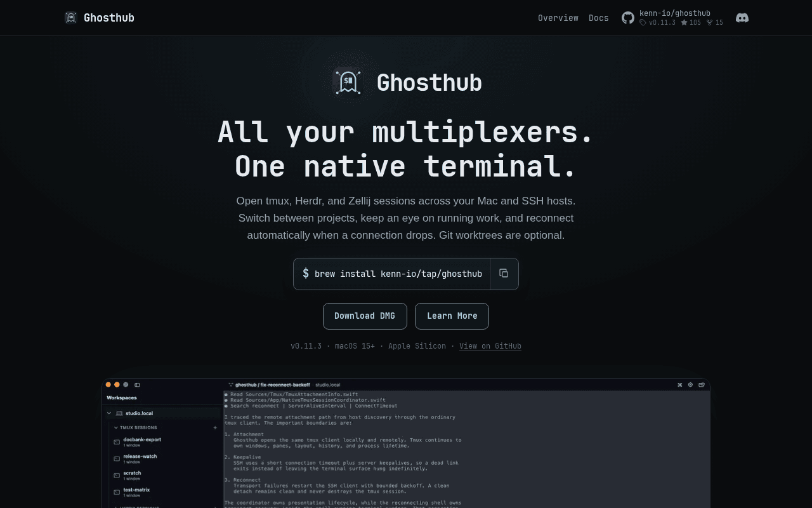Click the Learn More button
The image size is (812, 508).
coord(452,316)
